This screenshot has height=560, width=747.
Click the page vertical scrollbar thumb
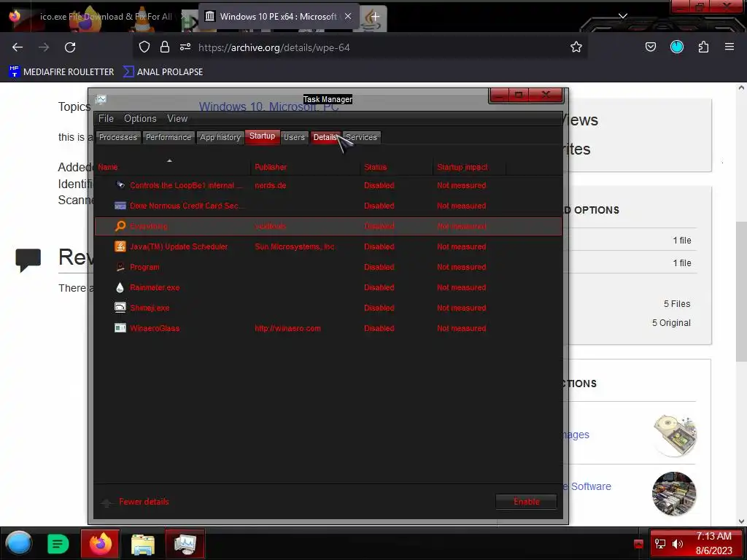click(x=741, y=292)
